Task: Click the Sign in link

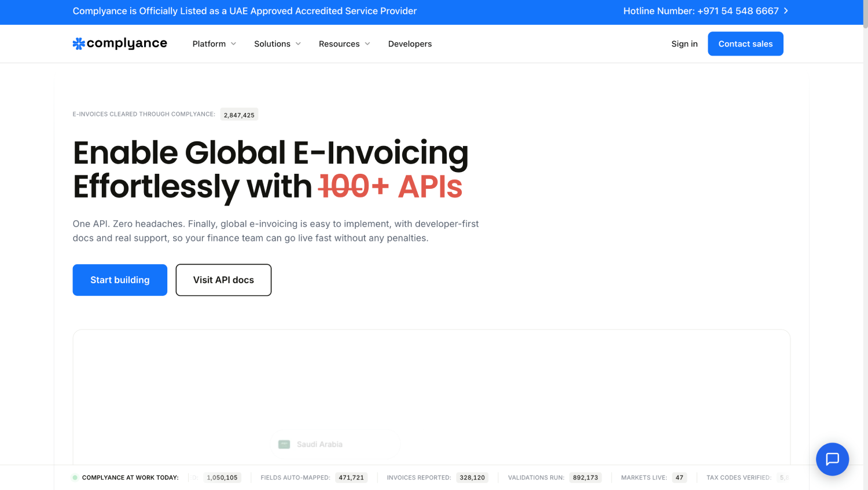Action: (685, 44)
